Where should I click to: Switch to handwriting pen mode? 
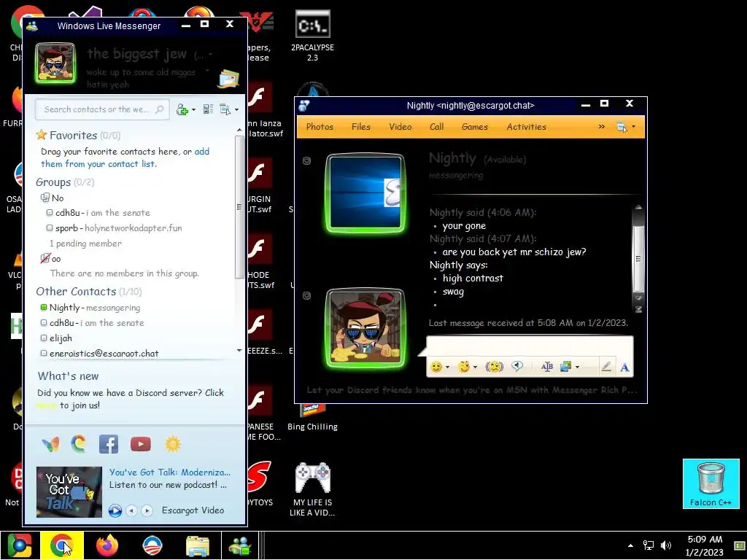(x=606, y=367)
